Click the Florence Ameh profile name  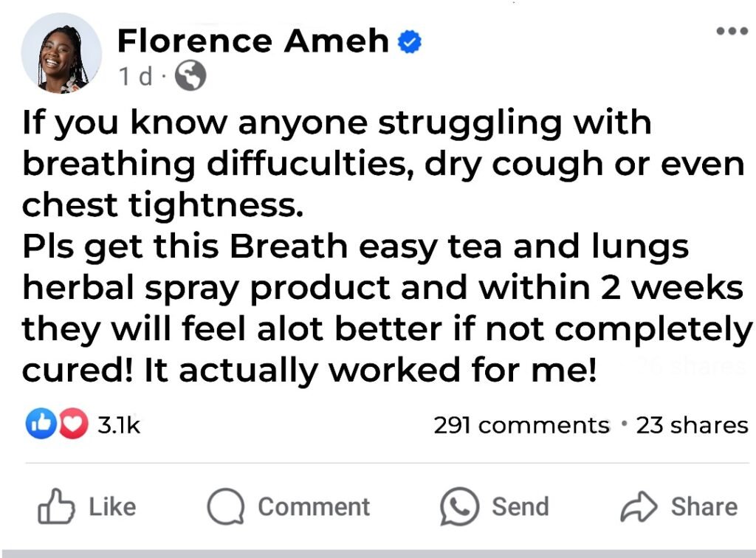pyautogui.click(x=253, y=41)
